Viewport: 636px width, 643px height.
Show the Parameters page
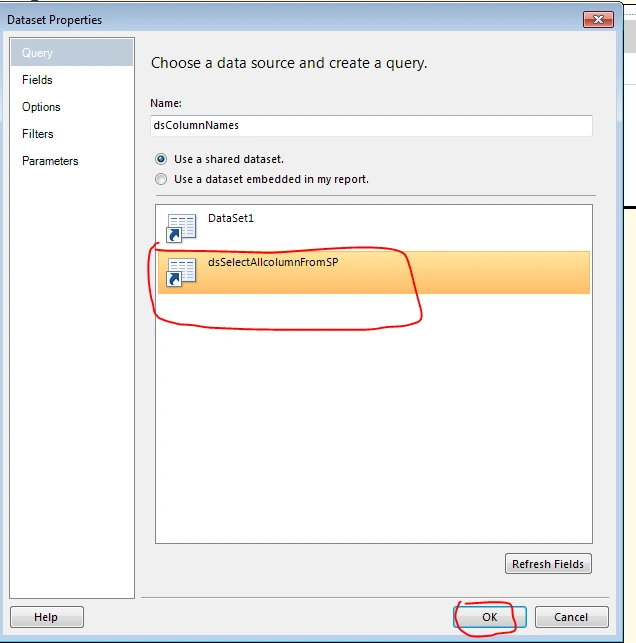coord(50,161)
